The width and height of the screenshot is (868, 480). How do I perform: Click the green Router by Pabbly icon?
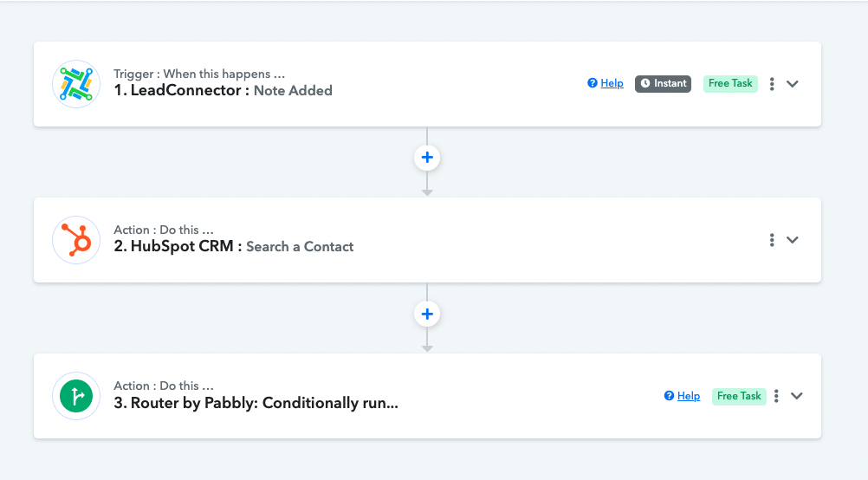pyautogui.click(x=76, y=397)
